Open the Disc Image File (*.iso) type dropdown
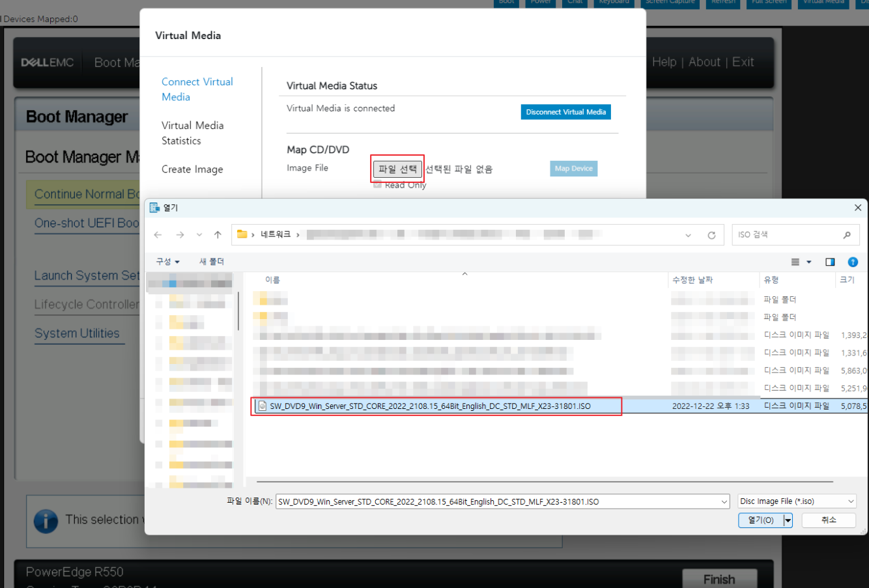Viewport: 869px width, 588px height. coord(797,501)
